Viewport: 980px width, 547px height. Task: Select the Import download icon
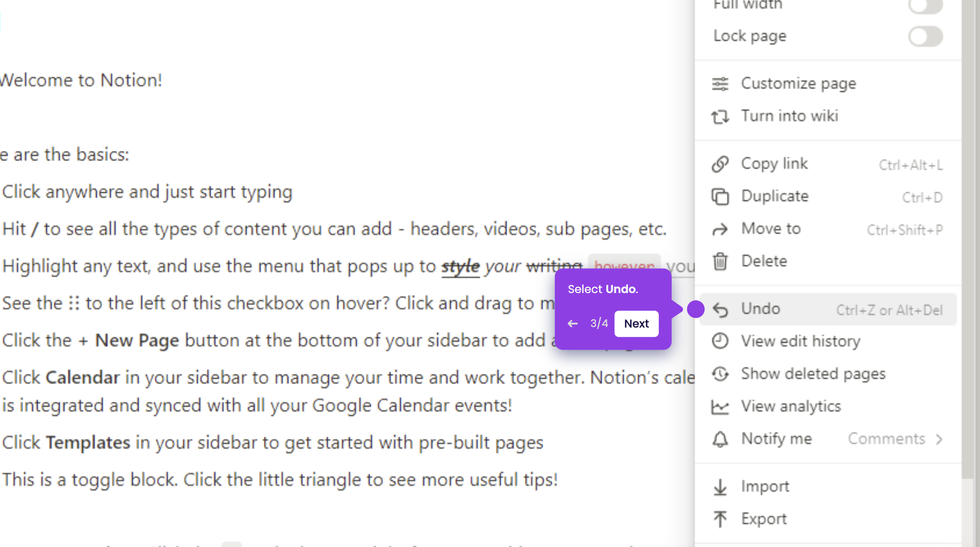[x=721, y=486]
